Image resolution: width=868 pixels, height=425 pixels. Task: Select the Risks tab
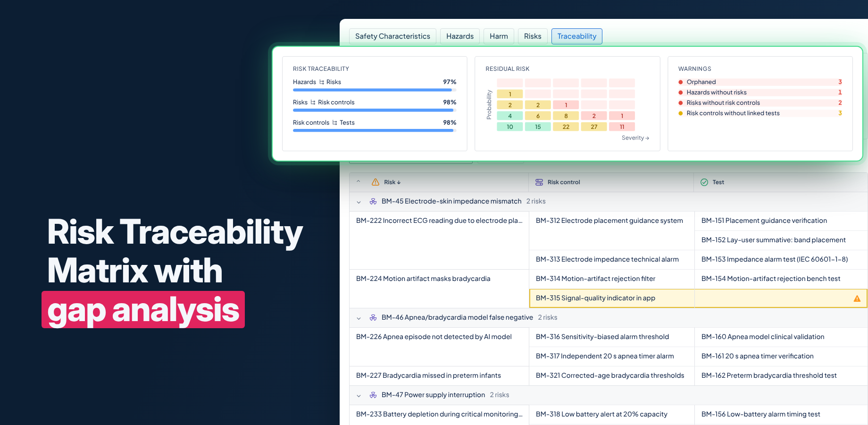tap(533, 36)
